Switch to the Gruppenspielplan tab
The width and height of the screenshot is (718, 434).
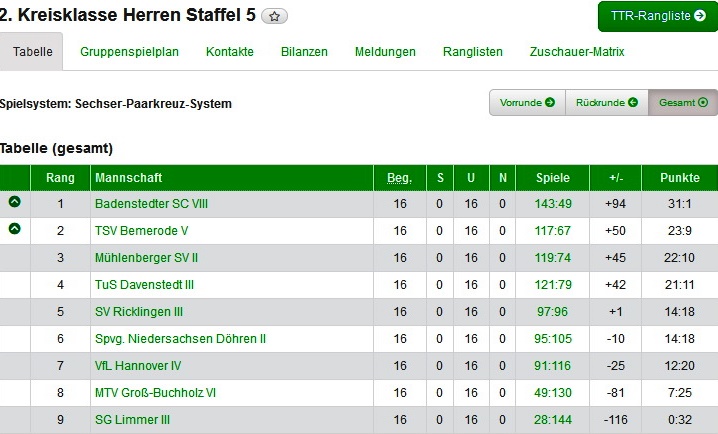coord(129,52)
